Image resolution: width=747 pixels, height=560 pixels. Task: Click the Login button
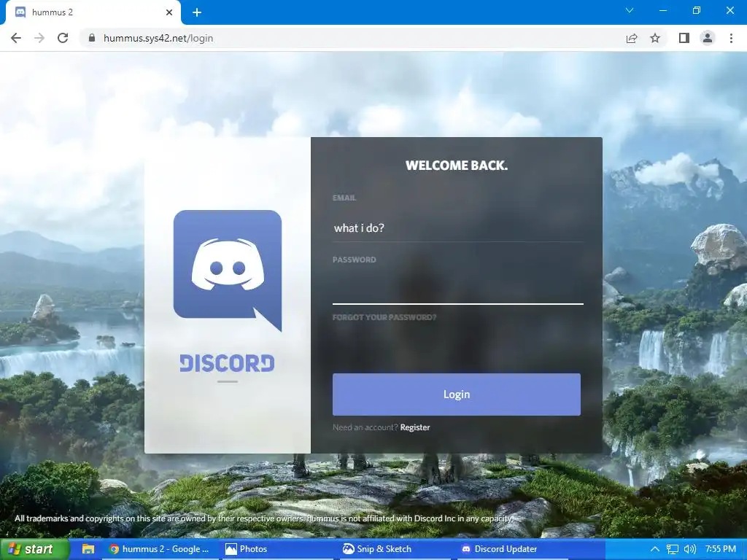click(x=457, y=394)
